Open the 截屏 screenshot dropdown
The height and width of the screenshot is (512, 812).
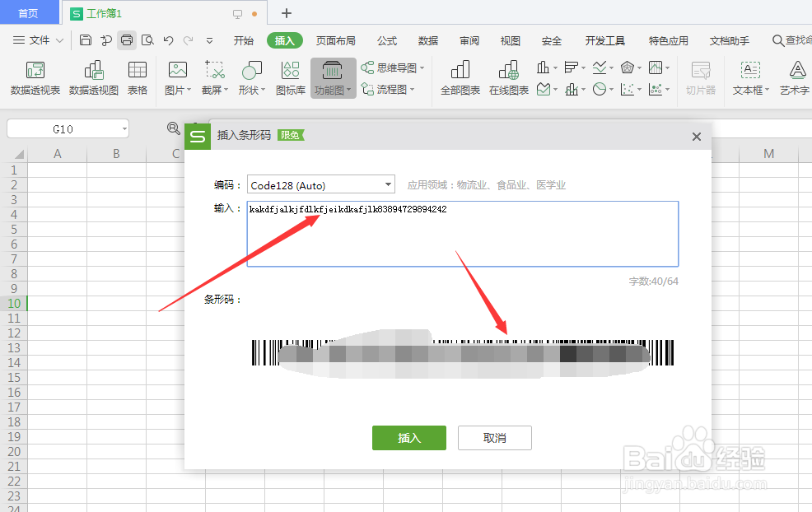215,77
